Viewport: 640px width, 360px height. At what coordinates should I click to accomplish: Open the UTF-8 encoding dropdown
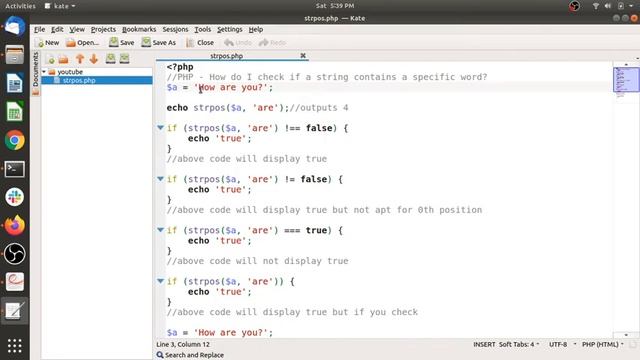(562, 344)
